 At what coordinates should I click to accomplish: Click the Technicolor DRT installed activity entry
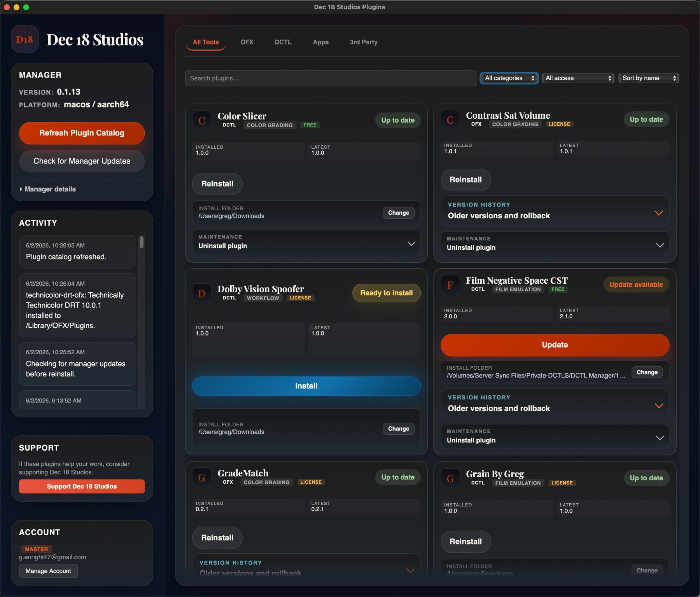[77, 305]
